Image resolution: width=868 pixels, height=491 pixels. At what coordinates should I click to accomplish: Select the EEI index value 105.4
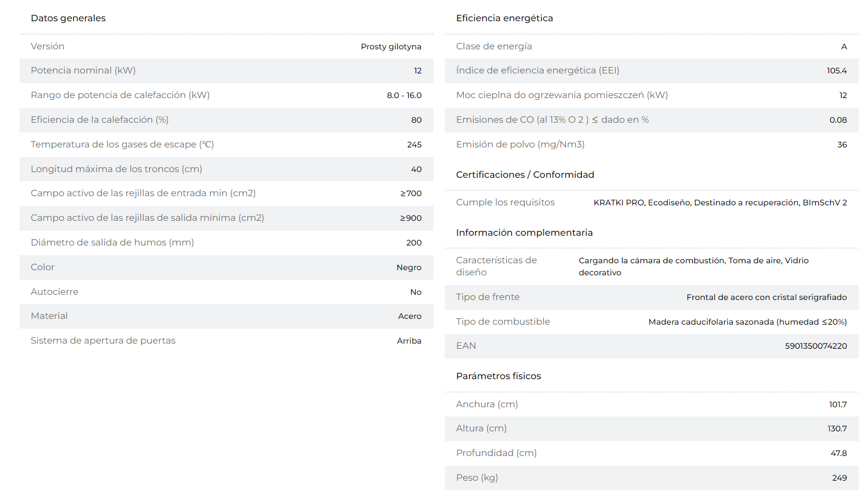pos(836,71)
